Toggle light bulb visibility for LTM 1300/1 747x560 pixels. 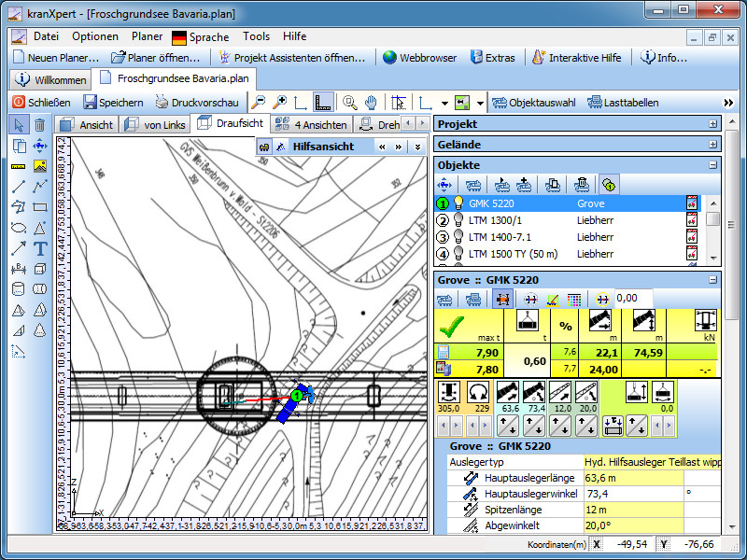click(458, 220)
